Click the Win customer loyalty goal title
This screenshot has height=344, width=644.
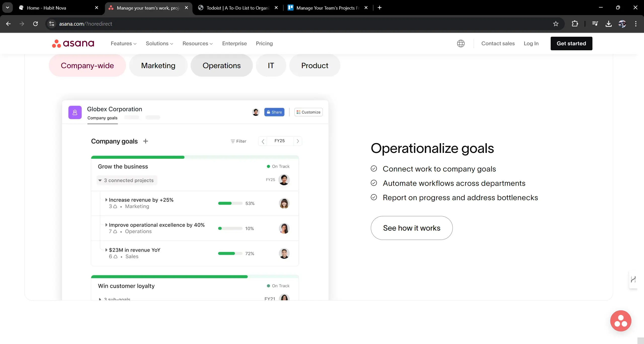(x=126, y=286)
